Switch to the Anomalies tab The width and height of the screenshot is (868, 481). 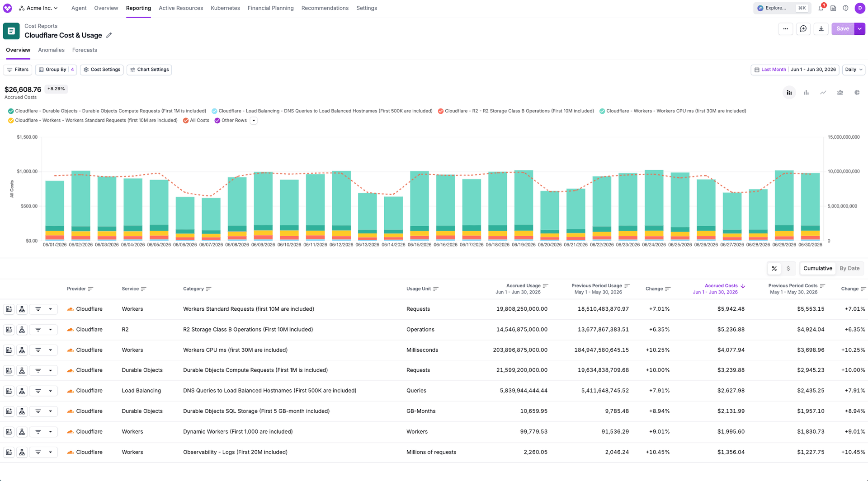51,50
